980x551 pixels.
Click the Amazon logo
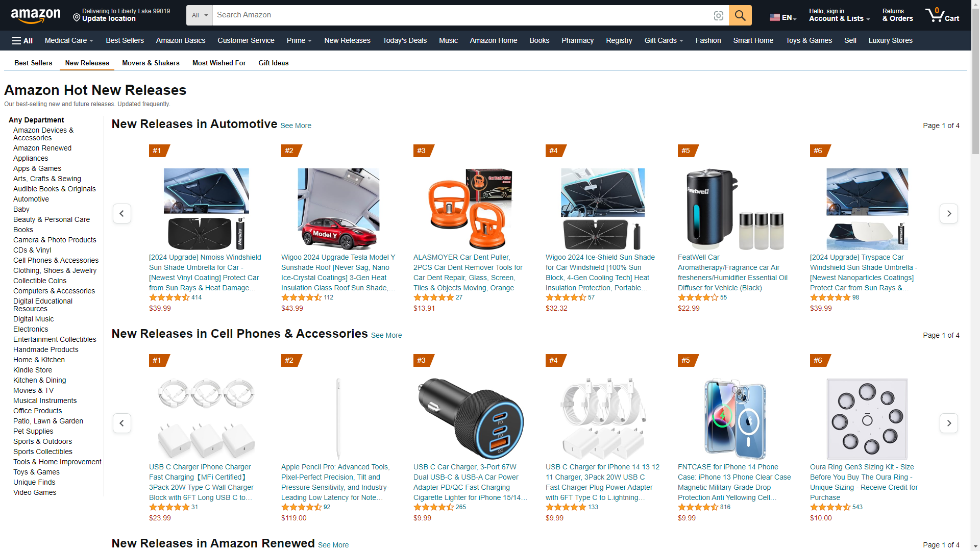click(36, 15)
